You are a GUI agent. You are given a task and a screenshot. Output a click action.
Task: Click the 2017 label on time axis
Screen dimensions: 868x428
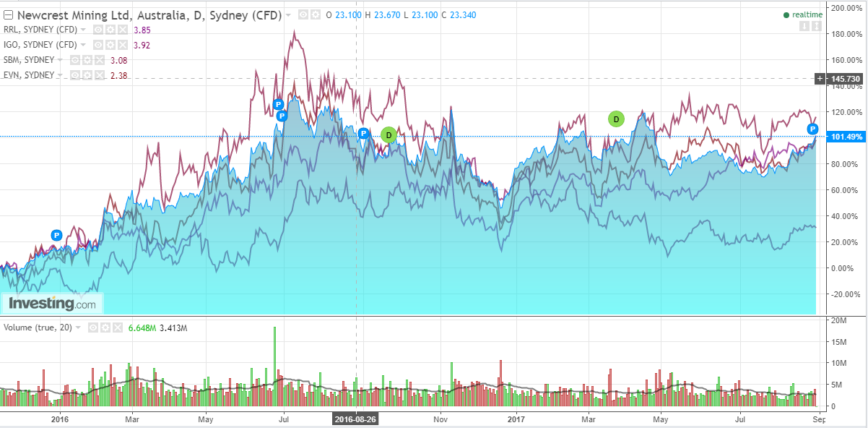(x=517, y=418)
